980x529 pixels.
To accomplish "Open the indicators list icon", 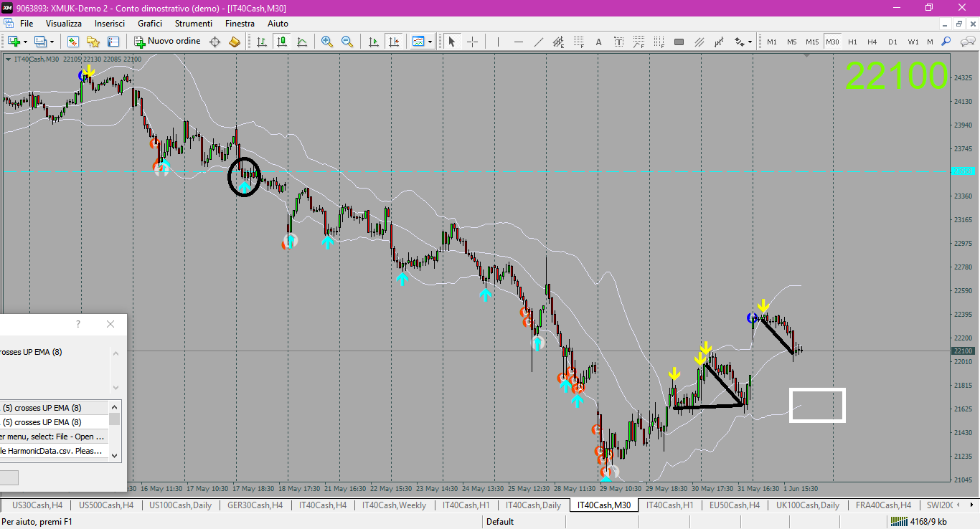I will (x=418, y=42).
